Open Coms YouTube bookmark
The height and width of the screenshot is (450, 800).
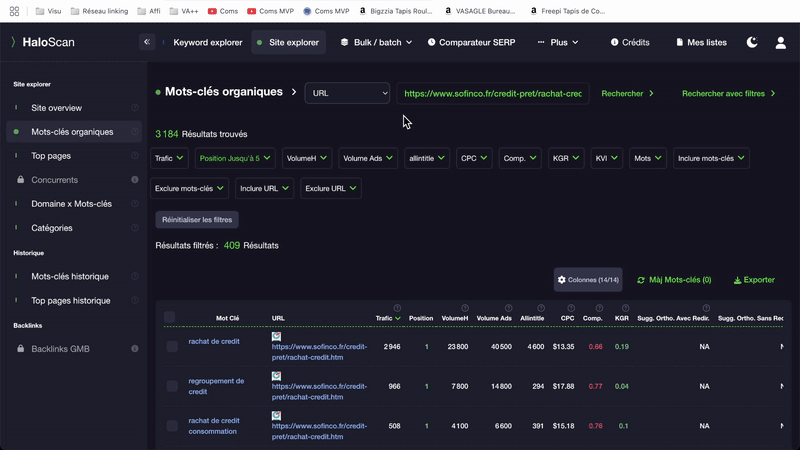(x=223, y=11)
